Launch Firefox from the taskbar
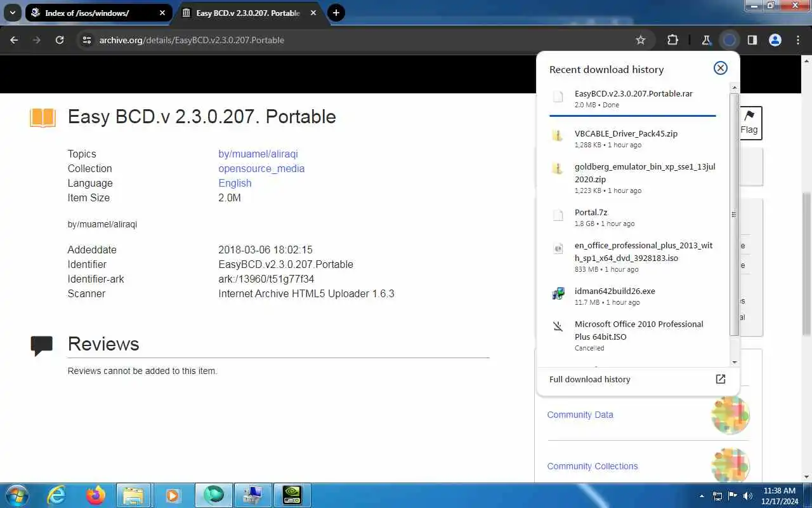812x508 pixels. click(95, 496)
